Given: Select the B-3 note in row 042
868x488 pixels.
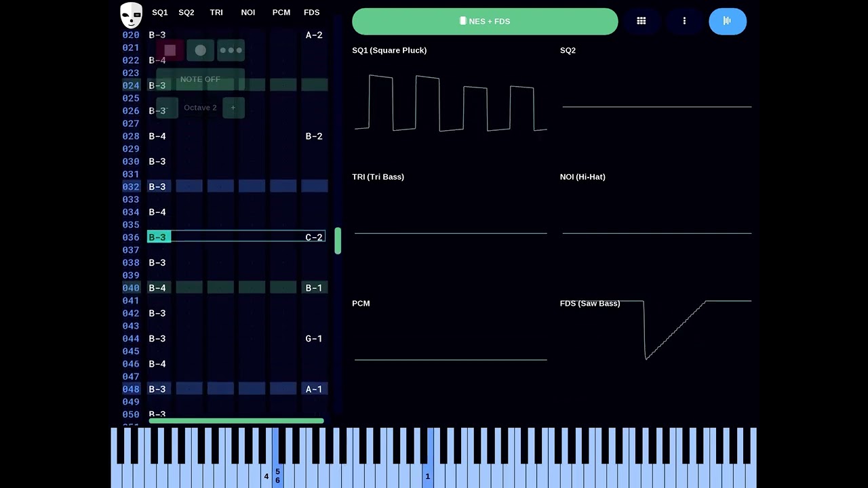Looking at the screenshot, I should 157,313.
